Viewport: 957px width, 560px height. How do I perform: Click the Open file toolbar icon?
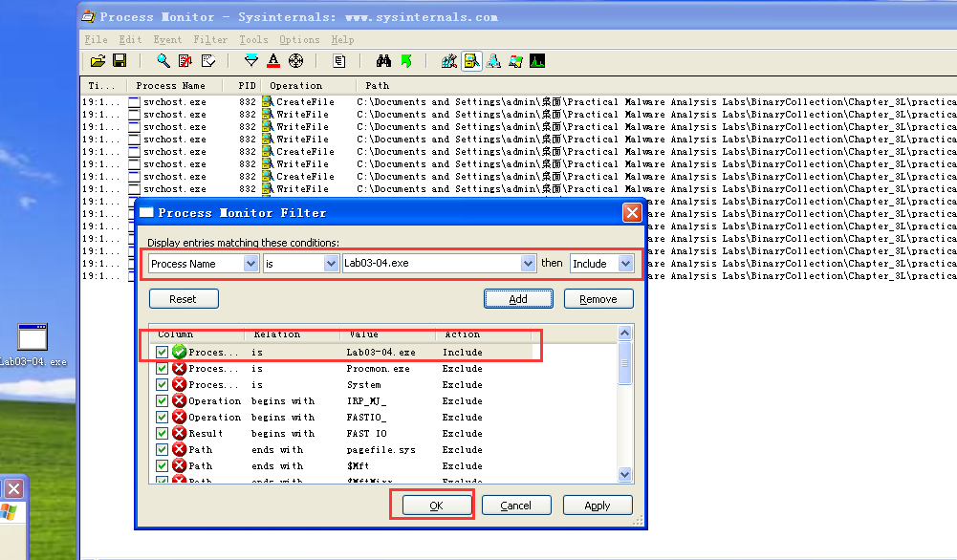coord(98,61)
